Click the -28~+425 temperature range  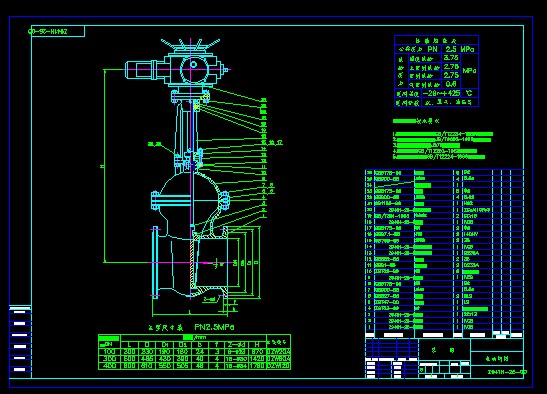click(442, 94)
